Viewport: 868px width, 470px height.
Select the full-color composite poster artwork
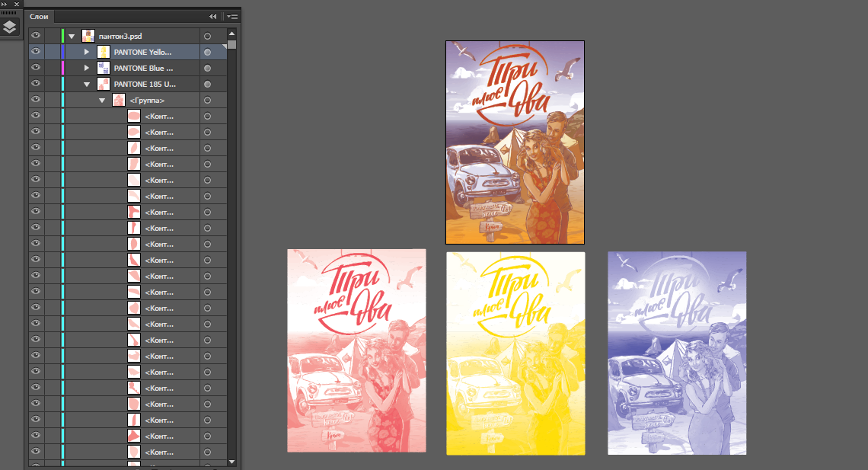(515, 142)
